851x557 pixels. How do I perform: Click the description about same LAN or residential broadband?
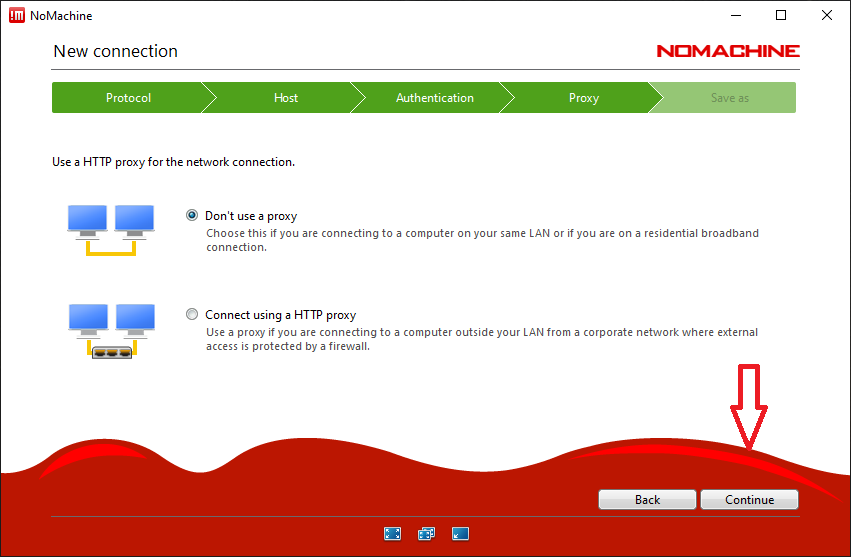[x=482, y=240]
